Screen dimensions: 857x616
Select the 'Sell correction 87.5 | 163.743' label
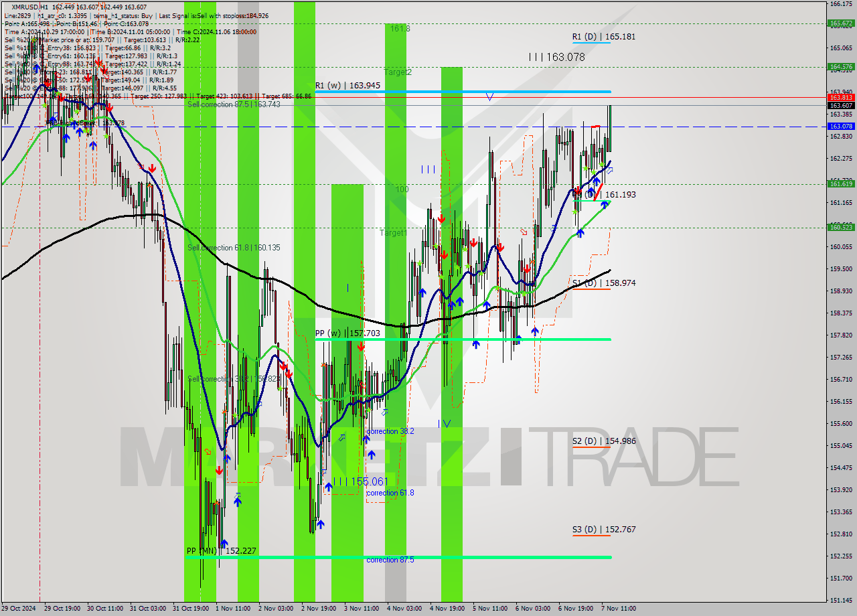234,104
